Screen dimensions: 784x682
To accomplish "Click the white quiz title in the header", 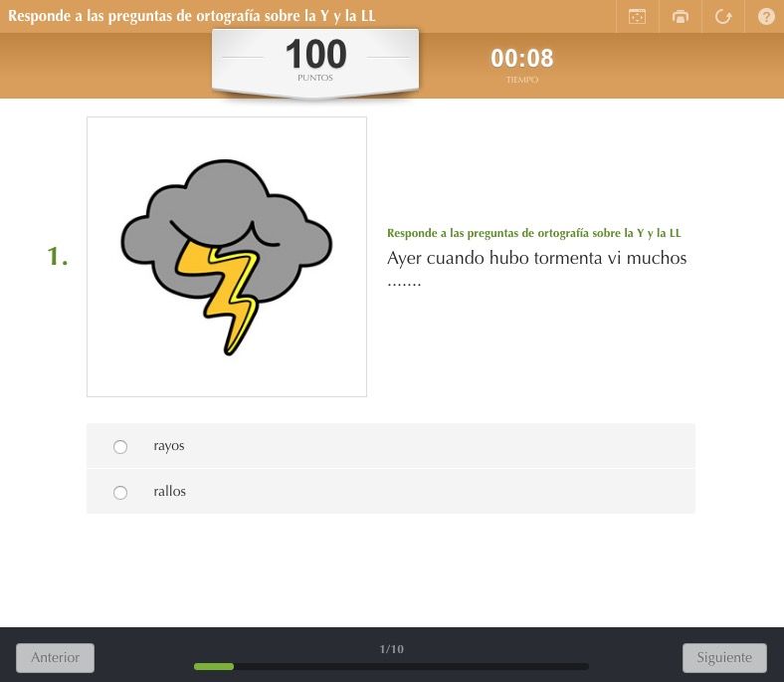I will pyautogui.click(x=191, y=16).
